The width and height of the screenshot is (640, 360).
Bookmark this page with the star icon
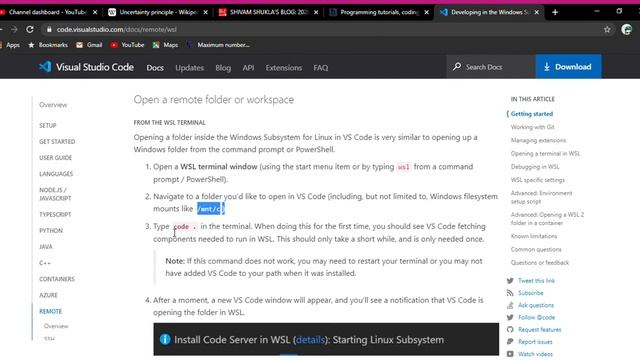click(607, 29)
